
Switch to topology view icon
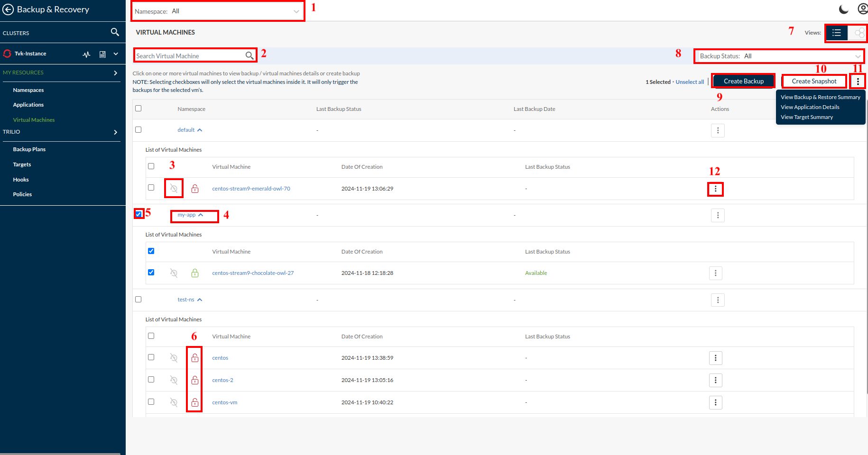tap(859, 33)
